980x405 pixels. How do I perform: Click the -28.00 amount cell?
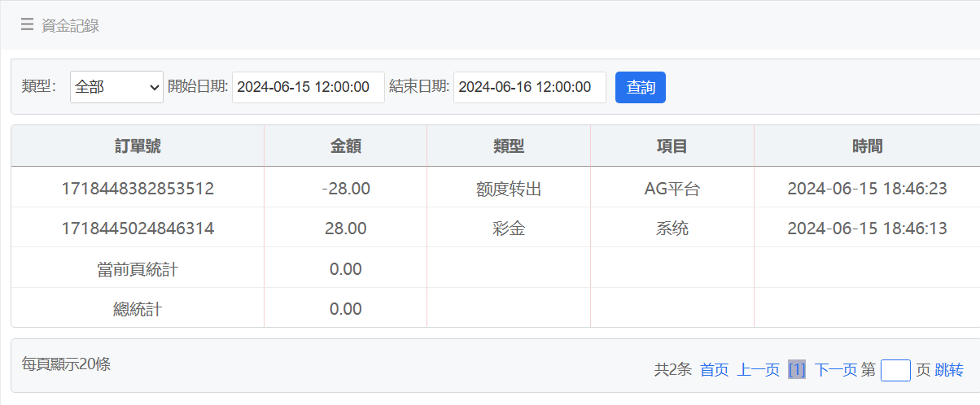click(x=345, y=189)
